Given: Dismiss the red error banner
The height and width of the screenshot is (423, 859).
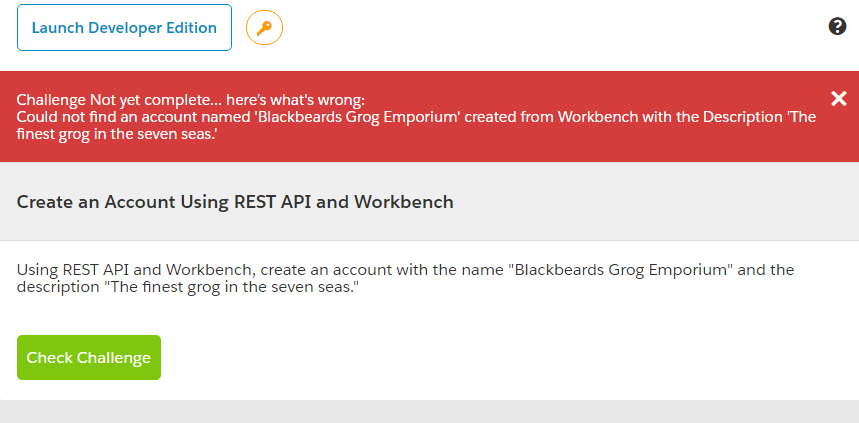Looking at the screenshot, I should coord(839,98).
